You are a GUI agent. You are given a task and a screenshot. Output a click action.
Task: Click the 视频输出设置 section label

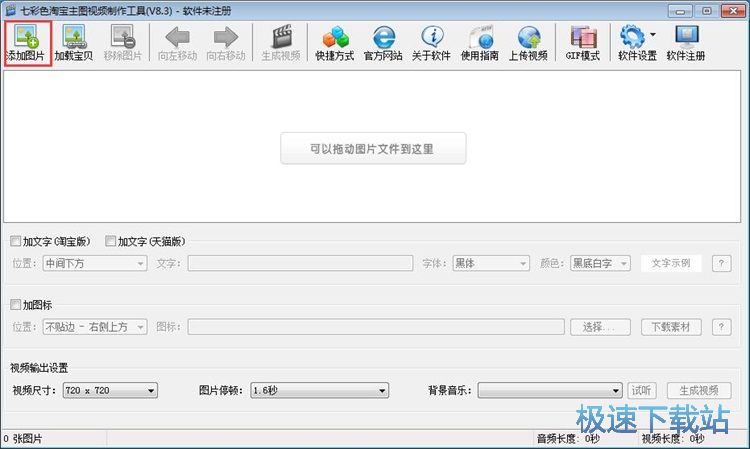point(39,368)
